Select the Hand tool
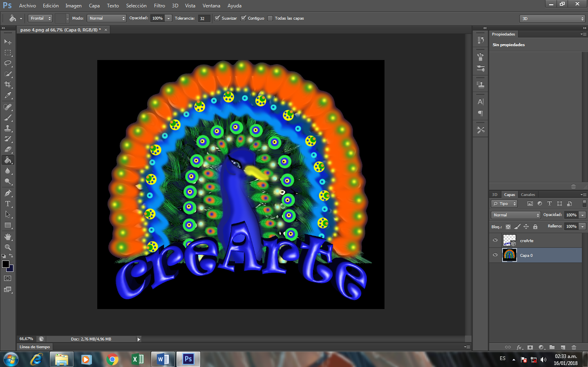588x367 pixels. (8, 236)
